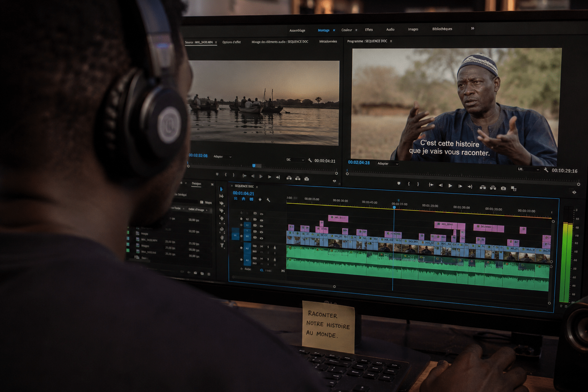The image size is (588, 392).
Task: Go to In point in Program monitor
Action: 431,185
